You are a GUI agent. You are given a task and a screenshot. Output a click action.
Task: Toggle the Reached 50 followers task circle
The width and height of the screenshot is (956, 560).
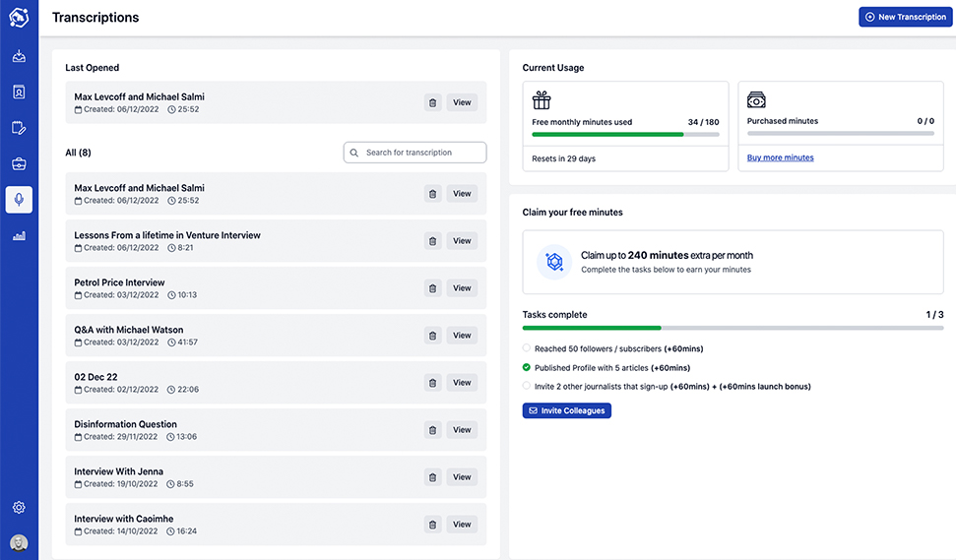(527, 348)
